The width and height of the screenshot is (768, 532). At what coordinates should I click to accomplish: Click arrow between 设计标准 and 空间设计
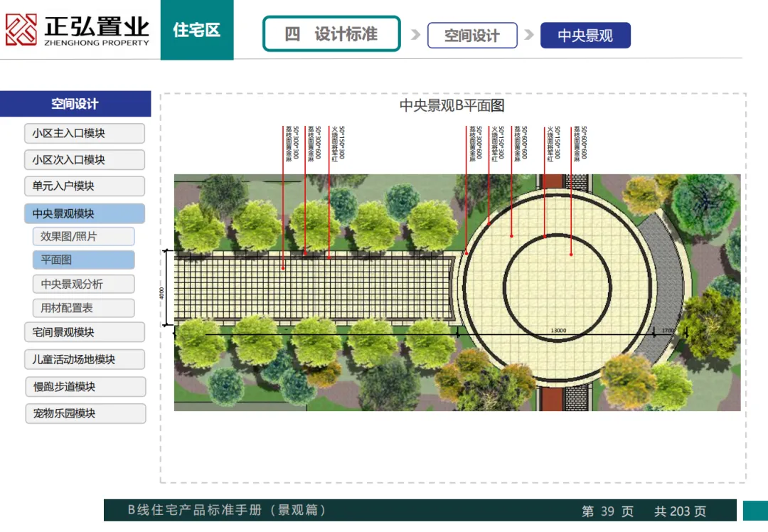[415, 35]
